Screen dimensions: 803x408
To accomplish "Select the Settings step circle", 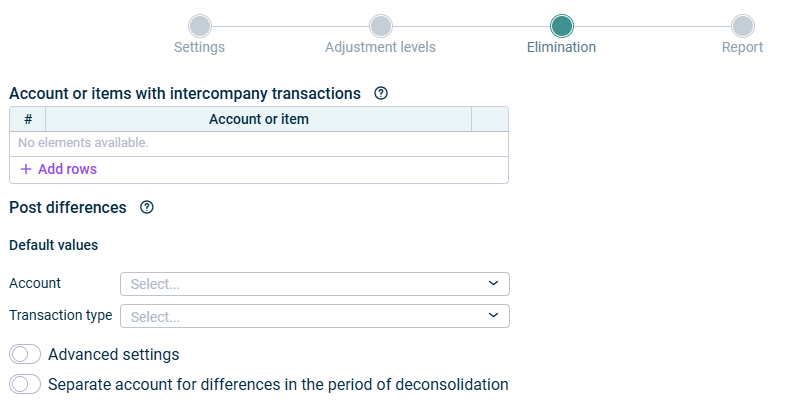I will tap(200, 26).
